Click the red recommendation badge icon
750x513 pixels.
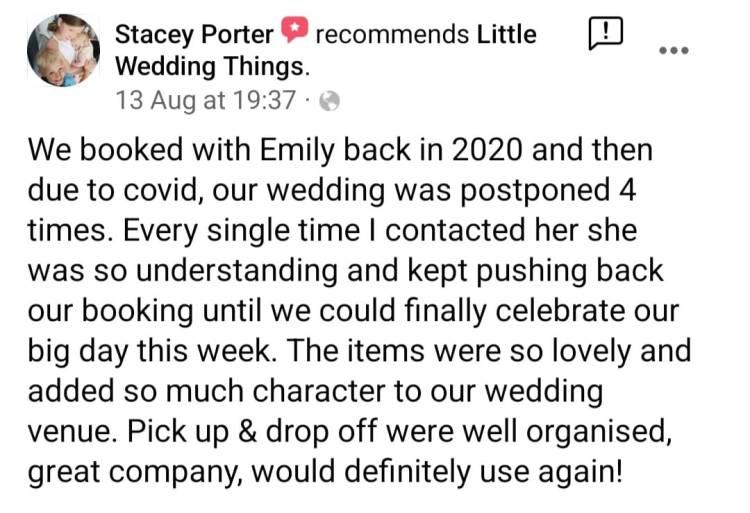295,34
